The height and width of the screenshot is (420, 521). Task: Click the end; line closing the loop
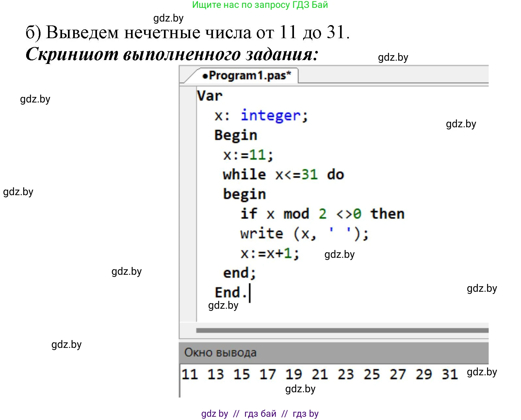click(x=239, y=273)
